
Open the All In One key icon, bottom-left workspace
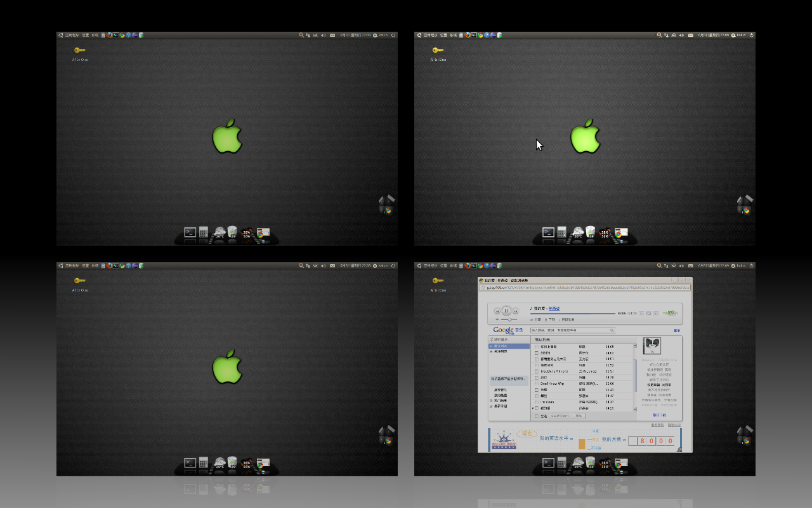(79, 280)
